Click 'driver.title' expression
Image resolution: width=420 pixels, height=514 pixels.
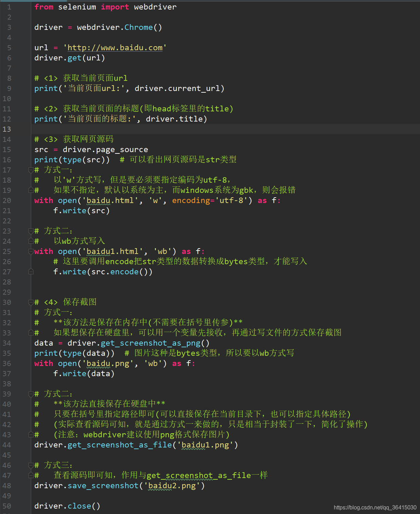(x=174, y=119)
